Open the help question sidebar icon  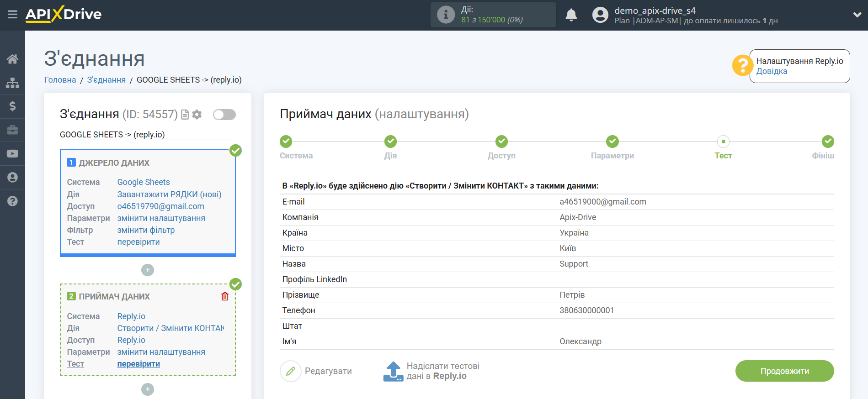tap(12, 201)
